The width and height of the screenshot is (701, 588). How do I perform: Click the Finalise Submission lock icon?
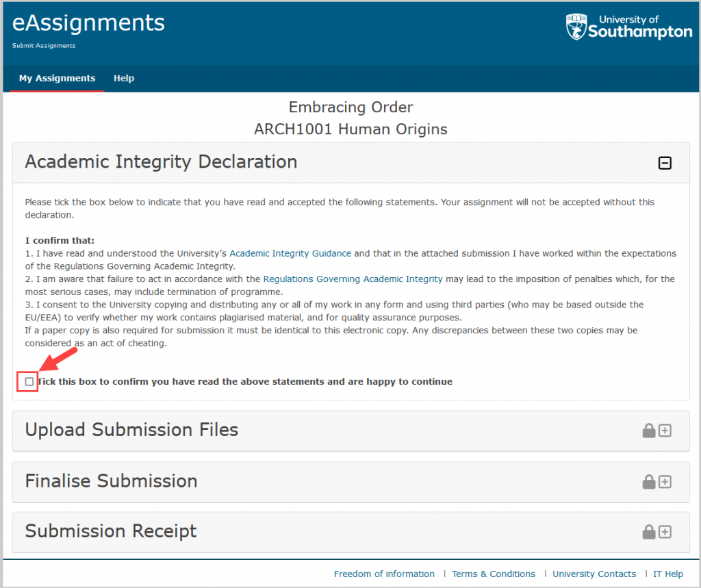[648, 482]
